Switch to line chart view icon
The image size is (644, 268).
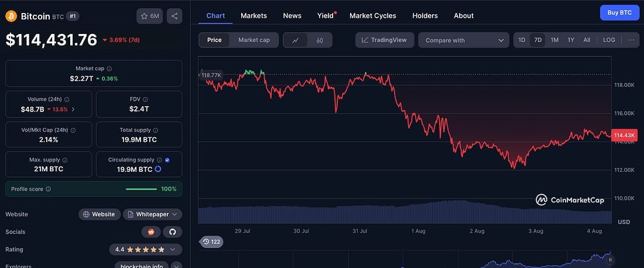tap(295, 40)
